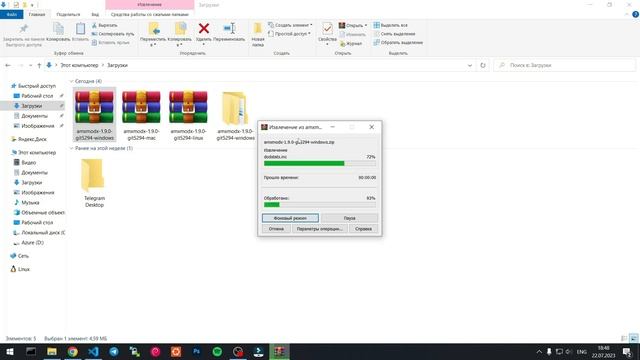Click Отмена (Cancel) in extraction dialog
The image size is (640, 360).
[276, 229]
